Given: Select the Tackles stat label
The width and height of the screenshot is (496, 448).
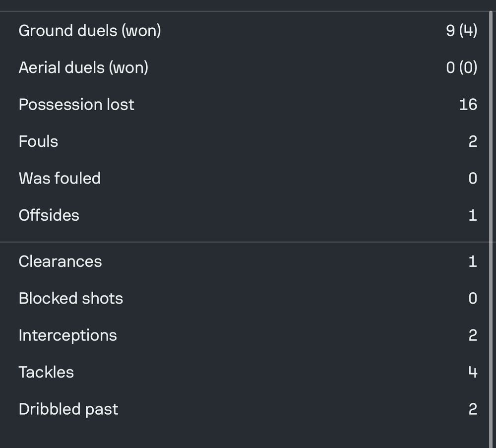Looking at the screenshot, I should [46, 372].
